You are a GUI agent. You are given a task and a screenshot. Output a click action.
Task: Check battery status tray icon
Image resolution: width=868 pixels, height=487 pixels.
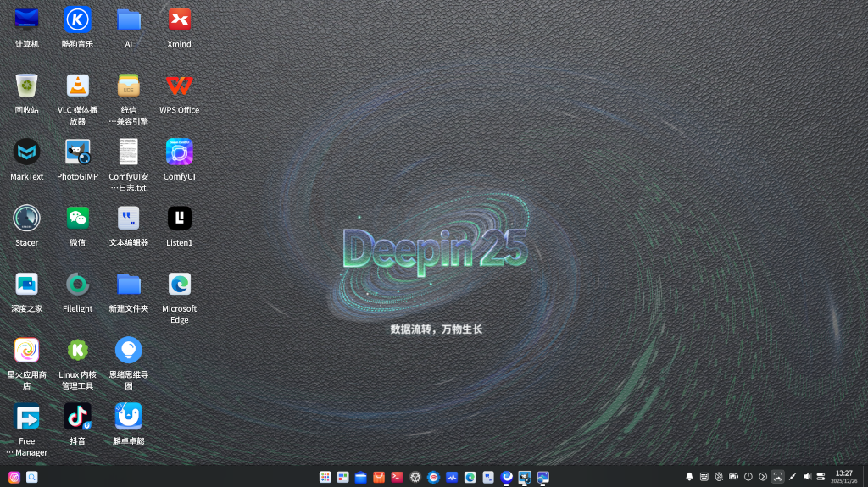(733, 477)
